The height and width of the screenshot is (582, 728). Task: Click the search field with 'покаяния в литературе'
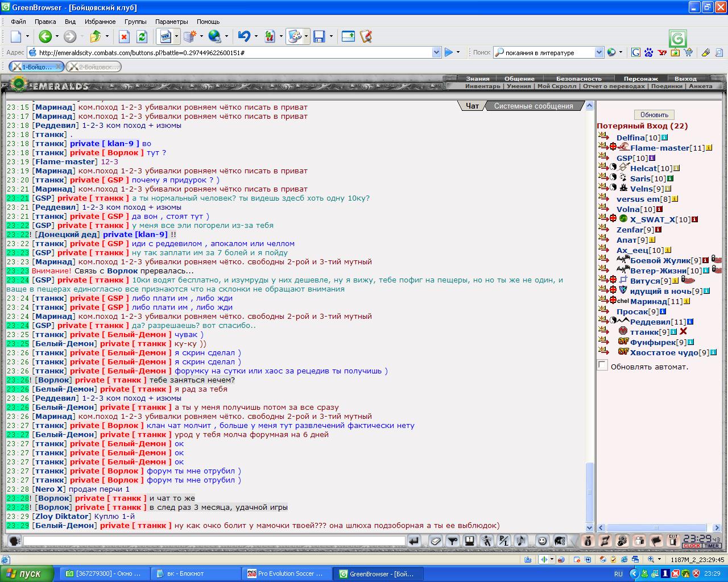548,52
